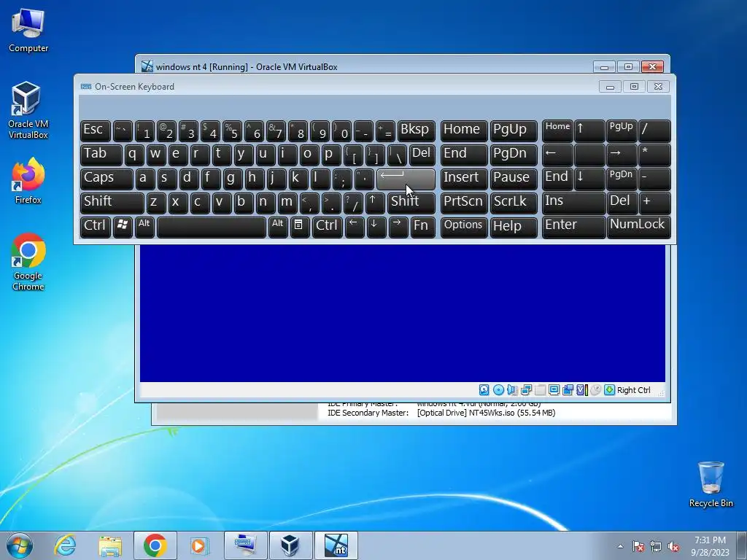The height and width of the screenshot is (560, 747).
Task: Click the number 5 key
Action: click(x=232, y=131)
